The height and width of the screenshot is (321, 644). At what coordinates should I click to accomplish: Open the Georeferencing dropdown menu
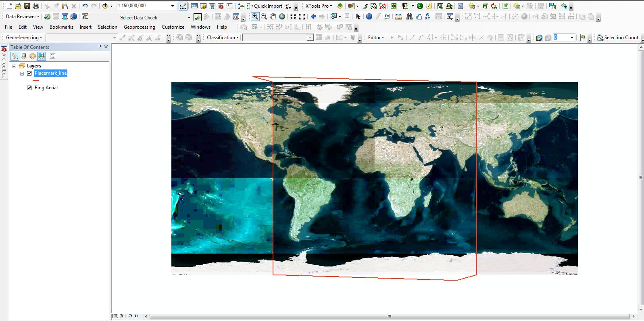point(24,38)
